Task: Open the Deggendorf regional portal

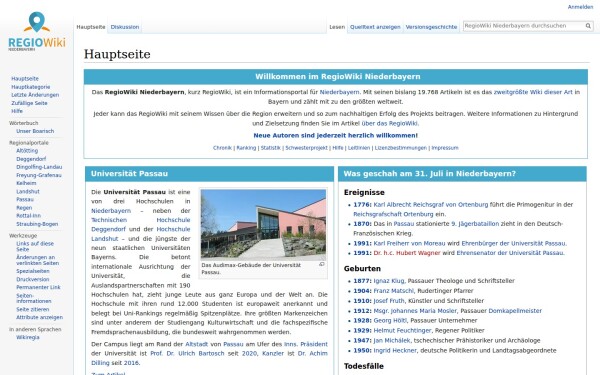Action: click(x=31, y=159)
